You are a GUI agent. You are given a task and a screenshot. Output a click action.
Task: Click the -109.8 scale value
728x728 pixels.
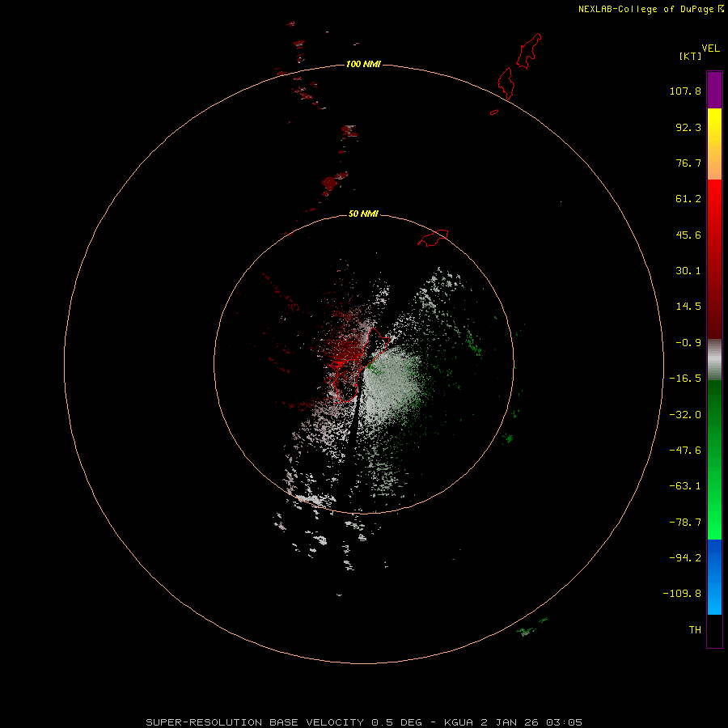tap(682, 594)
